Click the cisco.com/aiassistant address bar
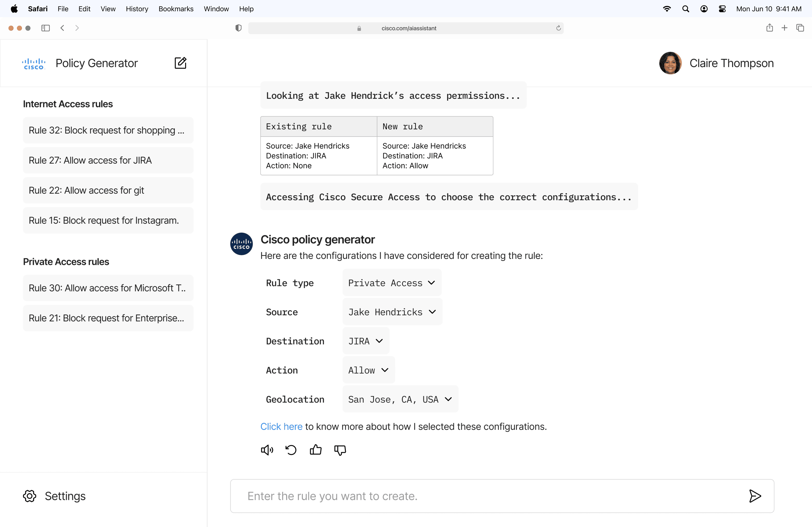This screenshot has height=527, width=812. coord(406,28)
